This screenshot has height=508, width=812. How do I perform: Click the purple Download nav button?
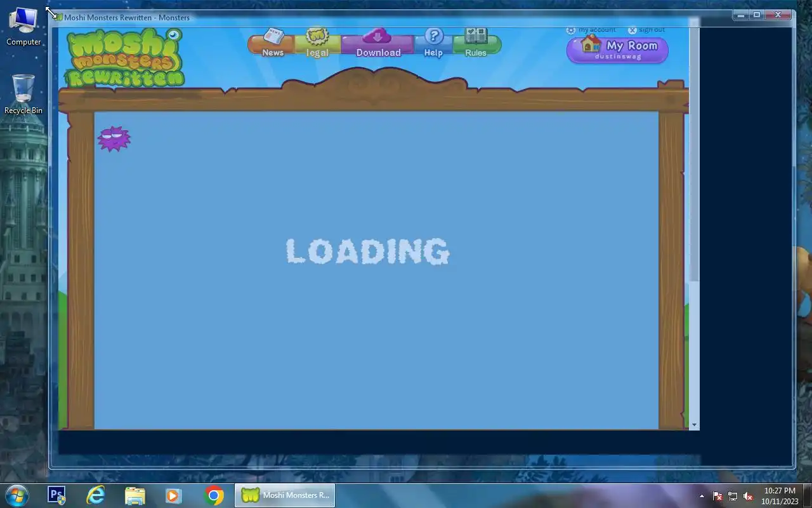[x=378, y=43]
